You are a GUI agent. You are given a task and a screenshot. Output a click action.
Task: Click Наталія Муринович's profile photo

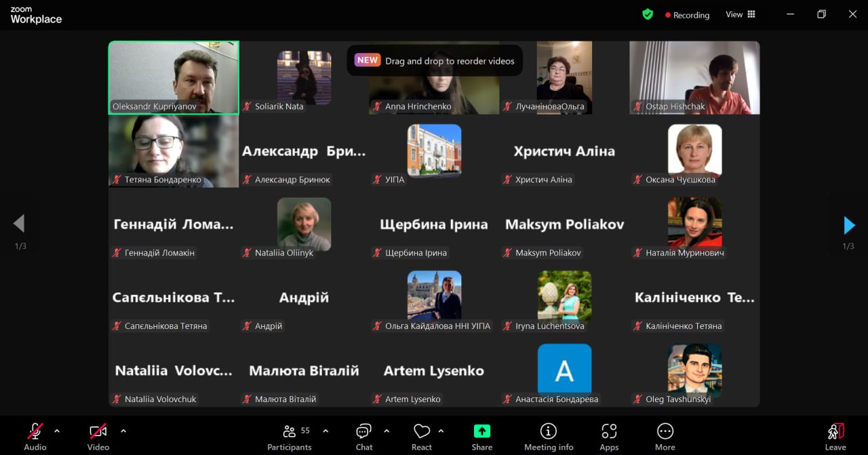694,224
